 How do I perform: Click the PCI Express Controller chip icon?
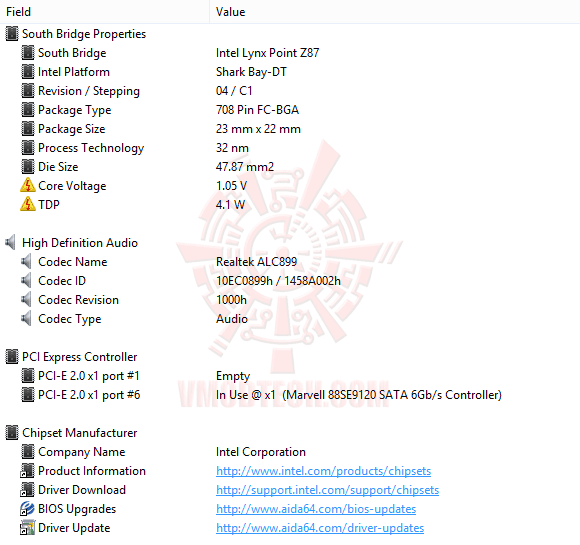(x=12, y=357)
